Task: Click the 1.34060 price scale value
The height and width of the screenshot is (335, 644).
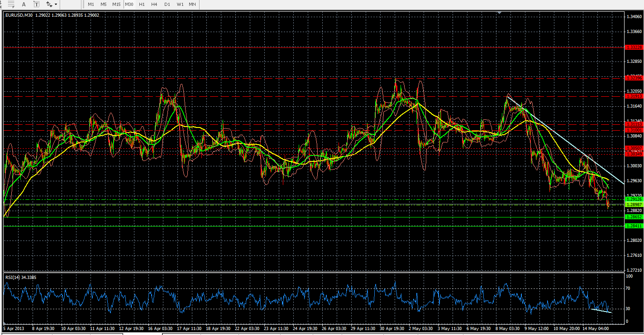Action: tap(634, 17)
